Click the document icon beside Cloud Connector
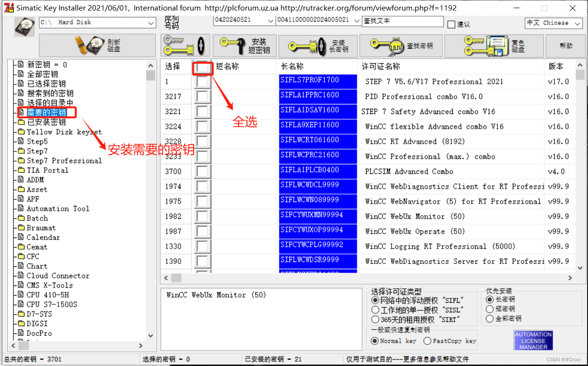 [21, 275]
